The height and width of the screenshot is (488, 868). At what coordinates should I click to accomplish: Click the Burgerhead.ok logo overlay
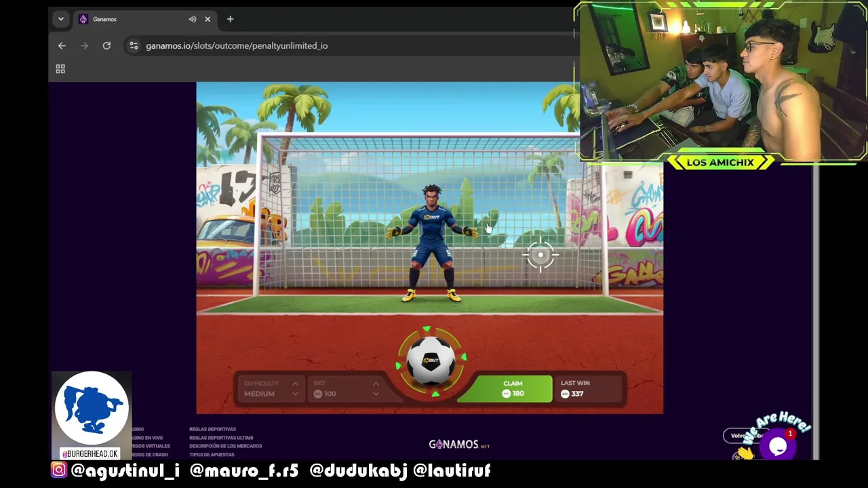pyautogui.click(x=91, y=415)
